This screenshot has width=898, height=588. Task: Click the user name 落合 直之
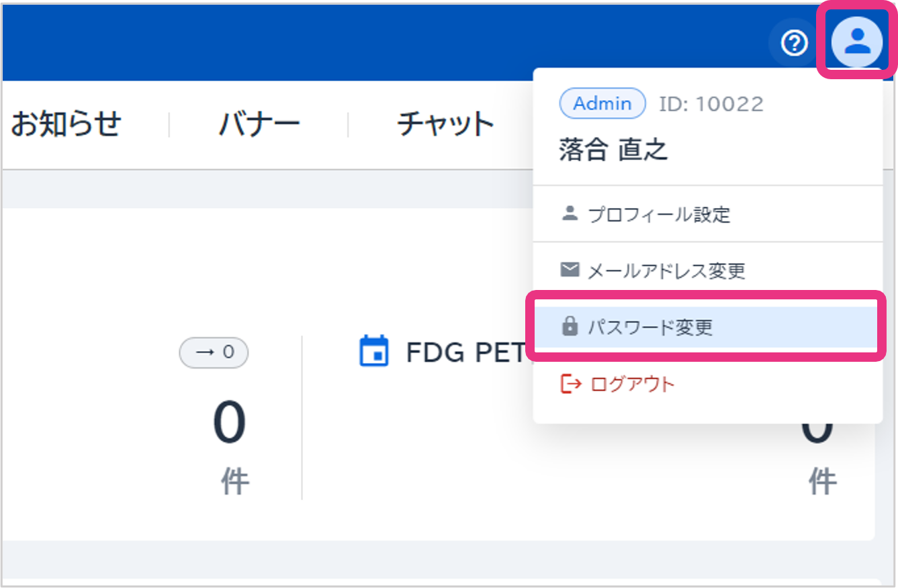pos(613,150)
